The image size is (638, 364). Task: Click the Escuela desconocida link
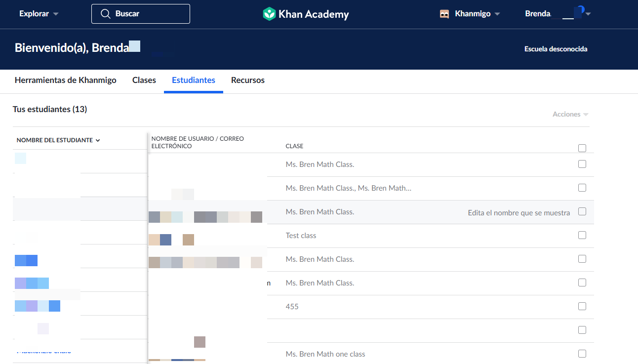pos(556,49)
